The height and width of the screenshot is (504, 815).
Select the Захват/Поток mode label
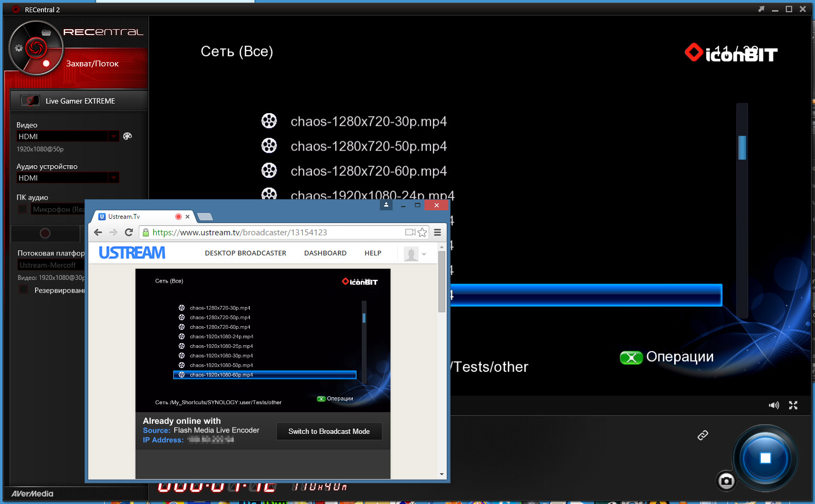click(92, 64)
